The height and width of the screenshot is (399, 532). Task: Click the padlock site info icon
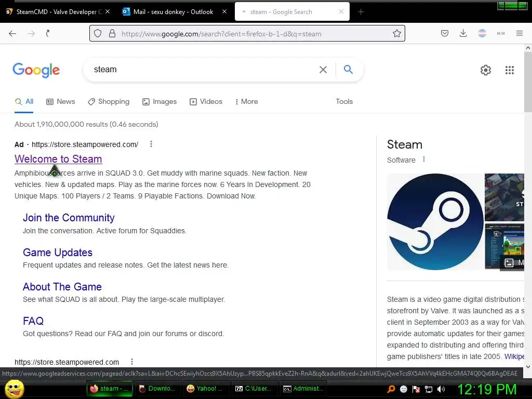[x=112, y=33]
